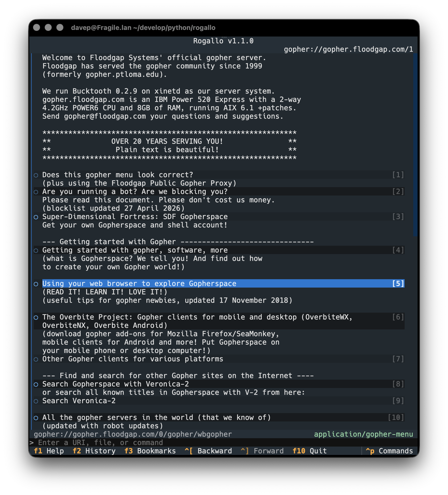Viewport: 448px width, 495px height.
Task: Click circle icon next to 'Search Gopherspace with Veronica-2'
Action: pos(36,384)
